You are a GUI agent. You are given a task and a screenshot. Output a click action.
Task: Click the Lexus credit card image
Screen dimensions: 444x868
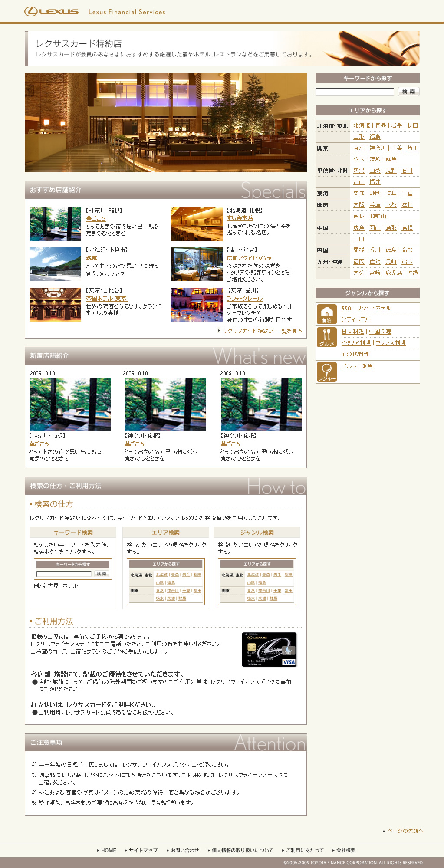point(269,649)
